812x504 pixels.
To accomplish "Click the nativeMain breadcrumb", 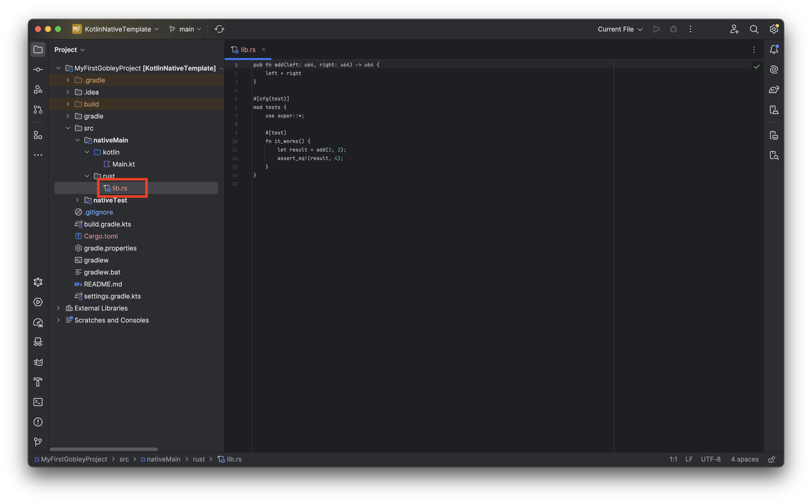I will tap(161, 459).
